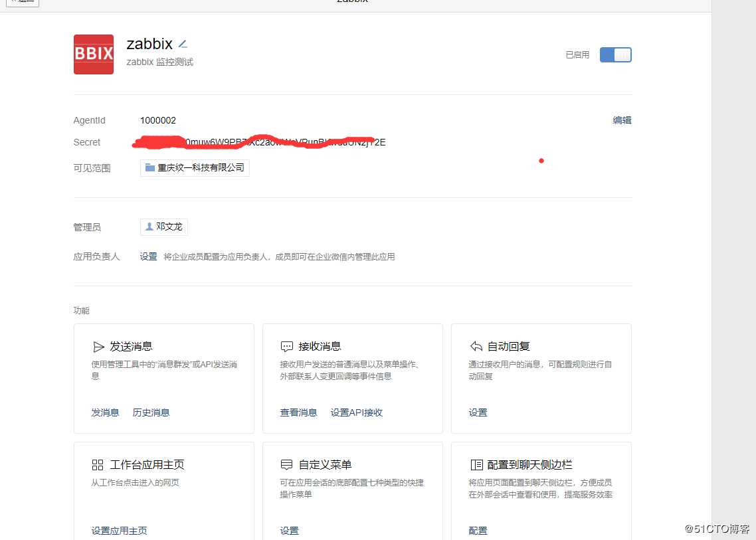Image resolution: width=756 pixels, height=540 pixels.
Task: Open the 设置API接收 link
Action: 356,412
